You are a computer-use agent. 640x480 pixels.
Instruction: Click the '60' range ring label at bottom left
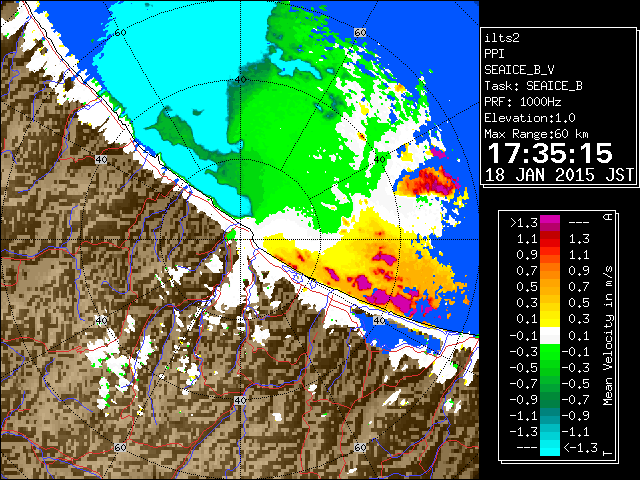tap(120, 448)
